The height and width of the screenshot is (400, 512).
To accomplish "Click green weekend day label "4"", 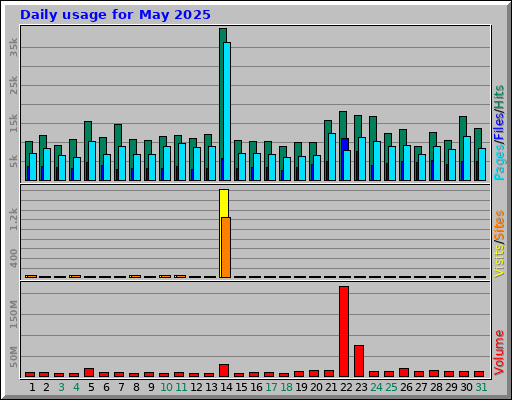I will [x=76, y=387].
